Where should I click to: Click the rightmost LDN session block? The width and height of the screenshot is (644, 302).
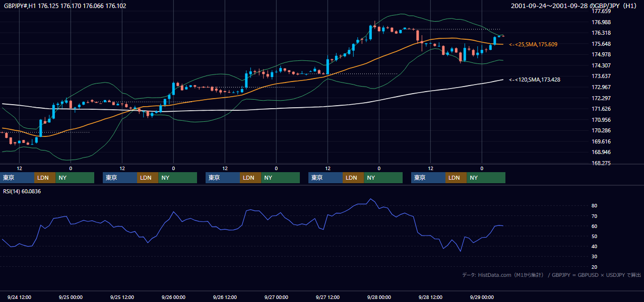[456, 178]
